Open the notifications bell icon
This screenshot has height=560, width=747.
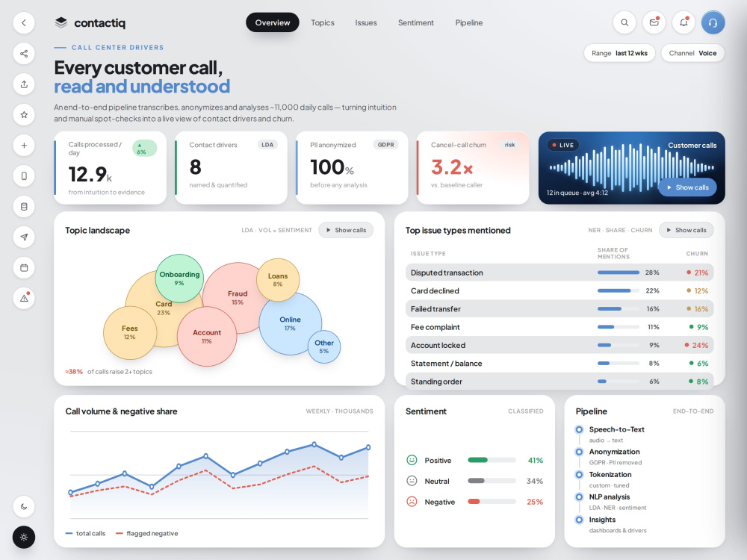point(684,22)
